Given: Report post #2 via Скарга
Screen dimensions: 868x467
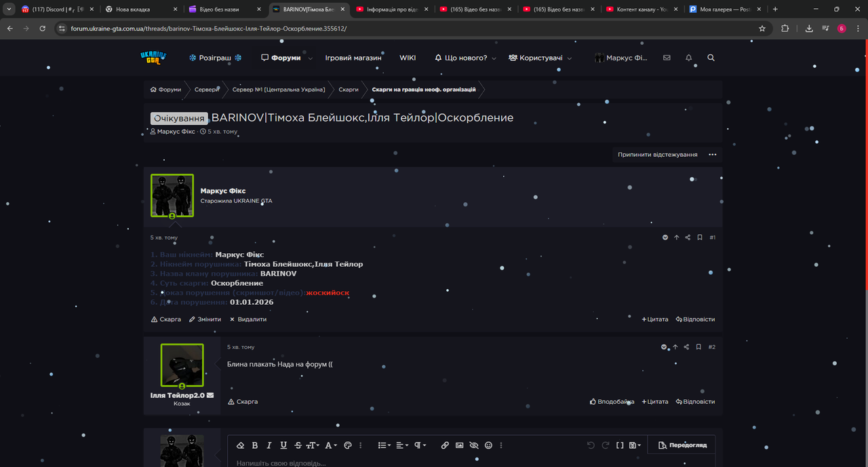Looking at the screenshot, I should 243,402.
